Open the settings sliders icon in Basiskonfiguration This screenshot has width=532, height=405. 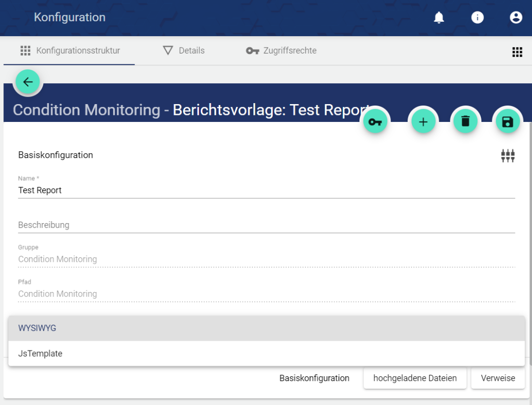coord(508,156)
